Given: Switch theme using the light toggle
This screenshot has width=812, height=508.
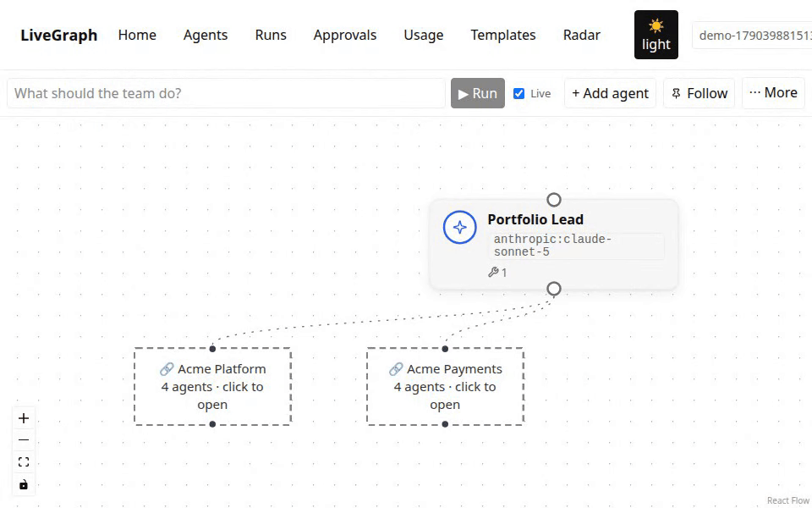Looking at the screenshot, I should 656,35.
